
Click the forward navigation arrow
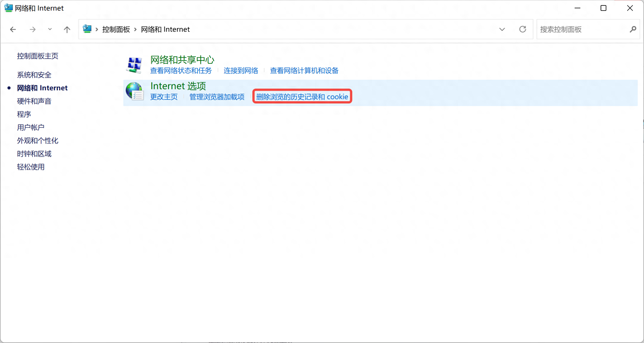click(x=33, y=29)
